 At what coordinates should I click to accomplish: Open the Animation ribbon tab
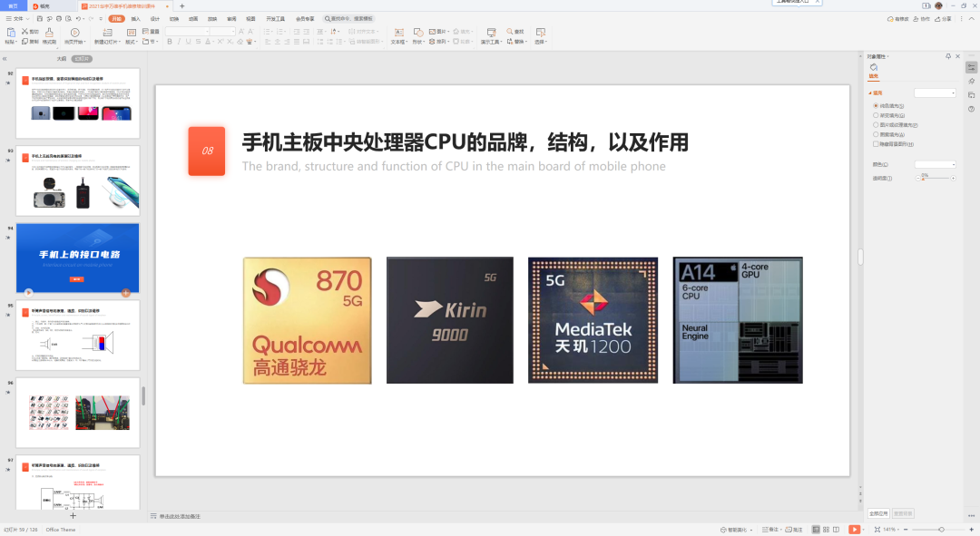click(x=193, y=19)
